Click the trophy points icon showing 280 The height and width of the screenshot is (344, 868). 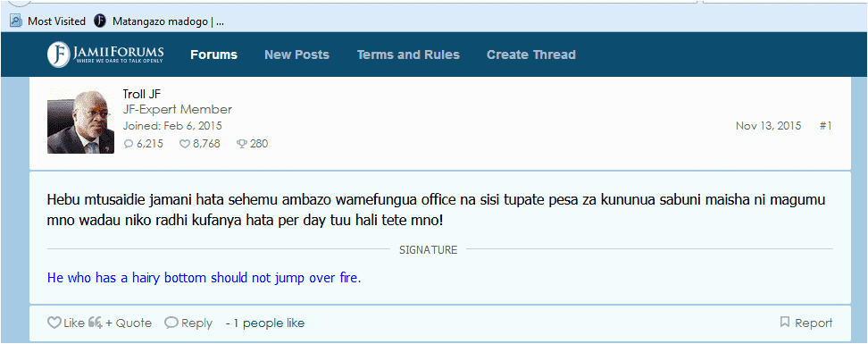click(241, 144)
